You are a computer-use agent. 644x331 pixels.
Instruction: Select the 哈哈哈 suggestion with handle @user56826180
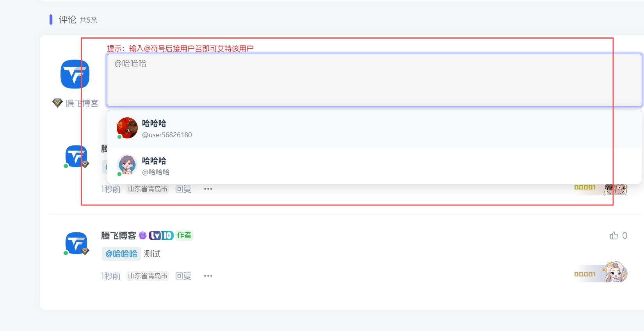pyautogui.click(x=167, y=129)
